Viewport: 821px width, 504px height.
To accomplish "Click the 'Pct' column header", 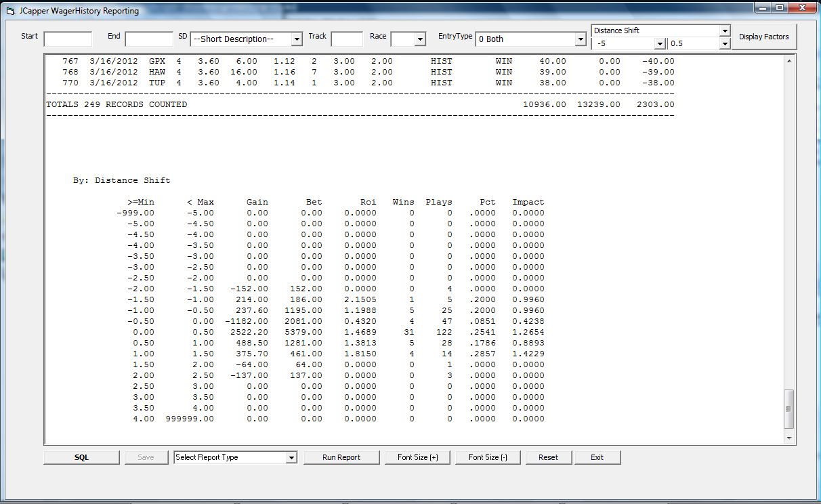I will (488, 202).
